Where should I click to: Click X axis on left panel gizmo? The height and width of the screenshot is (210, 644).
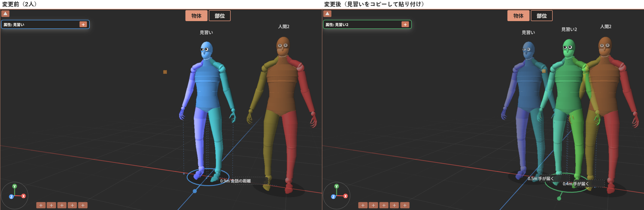click(x=24, y=196)
